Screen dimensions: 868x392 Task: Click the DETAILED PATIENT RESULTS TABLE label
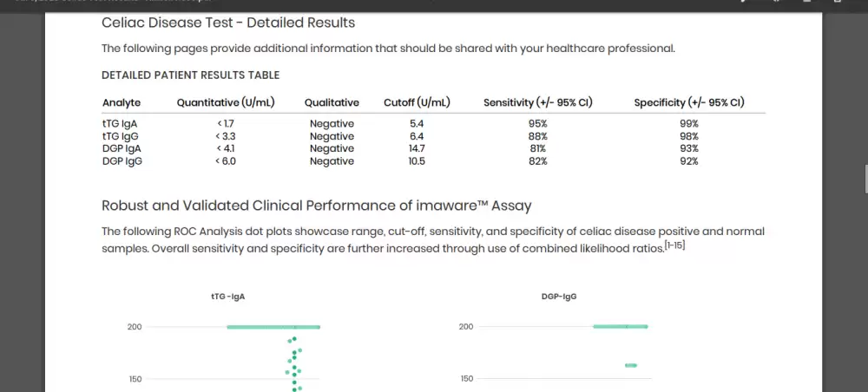(190, 75)
